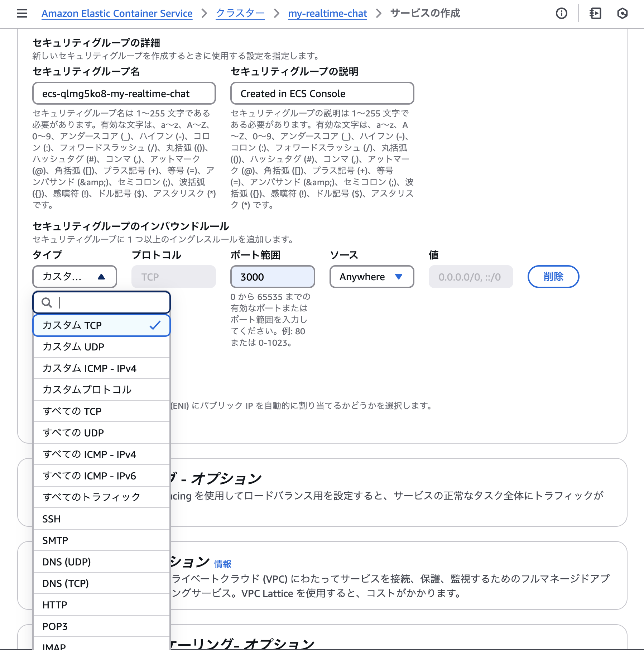Edit the security group name field
Viewport: 644px width, 650px height.
[124, 93]
